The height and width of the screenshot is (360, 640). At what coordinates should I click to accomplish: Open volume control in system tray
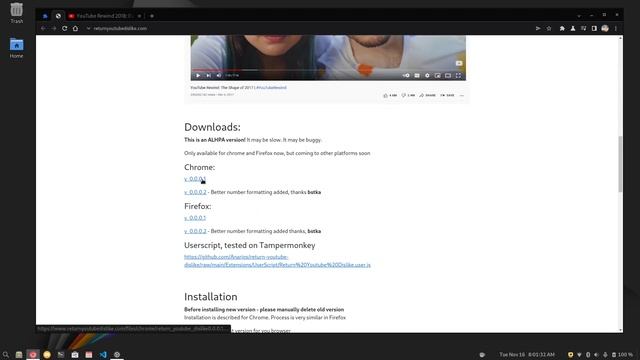pos(596,355)
